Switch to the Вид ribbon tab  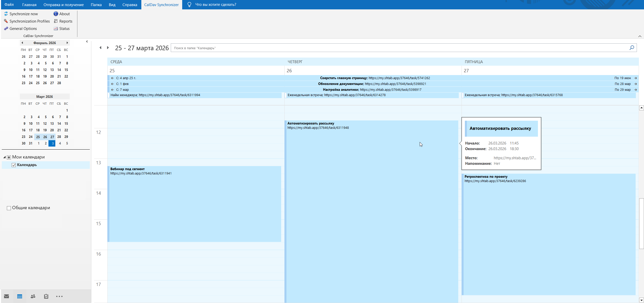112,5
